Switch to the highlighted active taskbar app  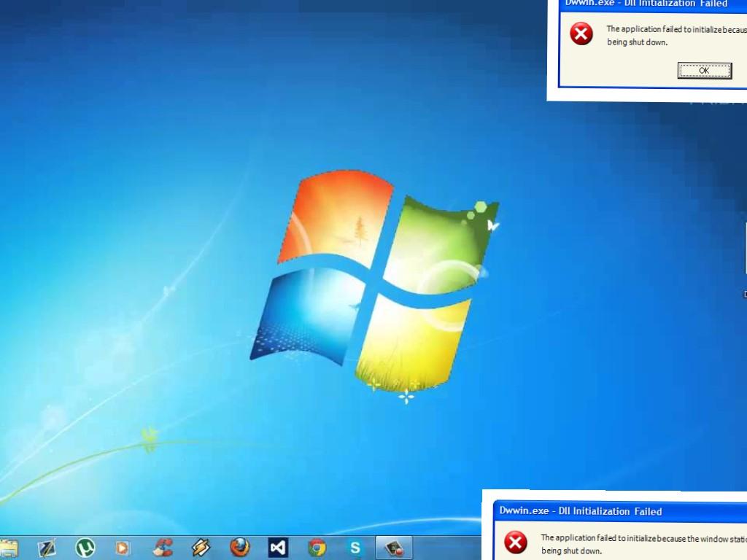394,547
